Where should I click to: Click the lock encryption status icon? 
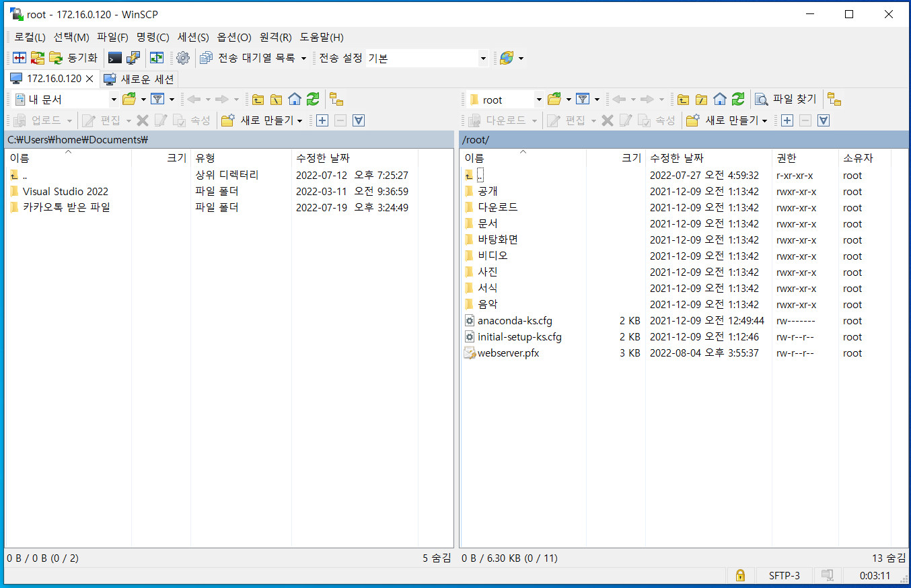[740, 575]
